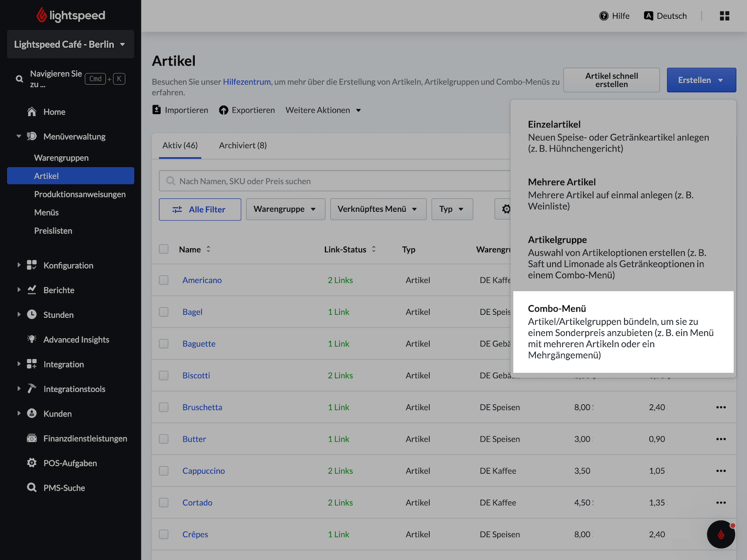747x560 pixels.
Task: Check the Americano row checkbox
Action: (x=164, y=280)
